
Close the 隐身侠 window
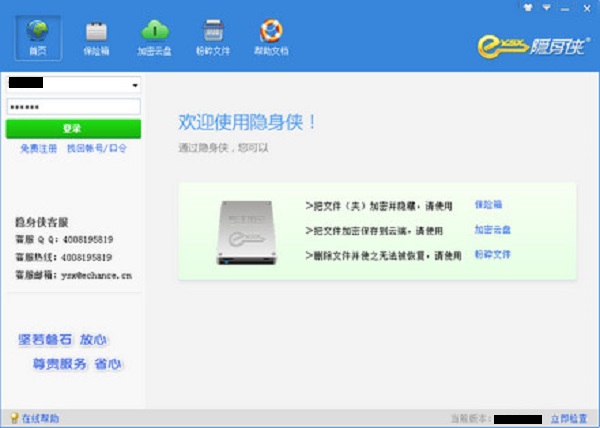[587, 8]
